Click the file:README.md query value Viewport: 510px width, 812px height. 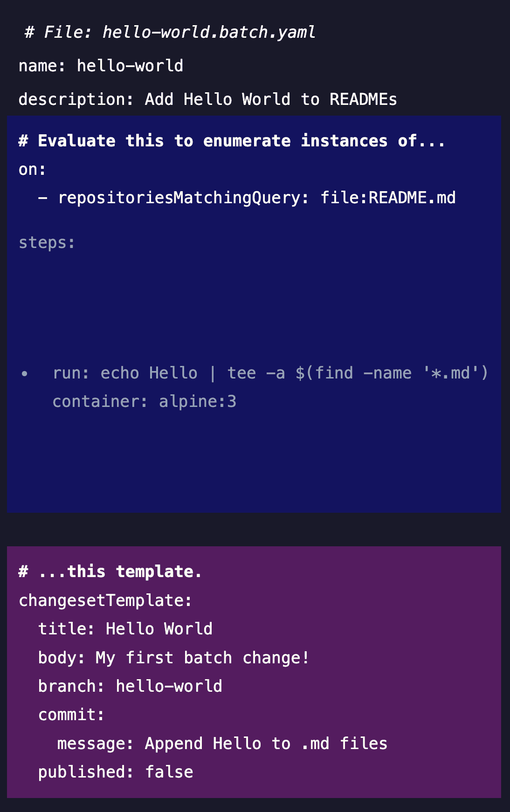click(388, 198)
